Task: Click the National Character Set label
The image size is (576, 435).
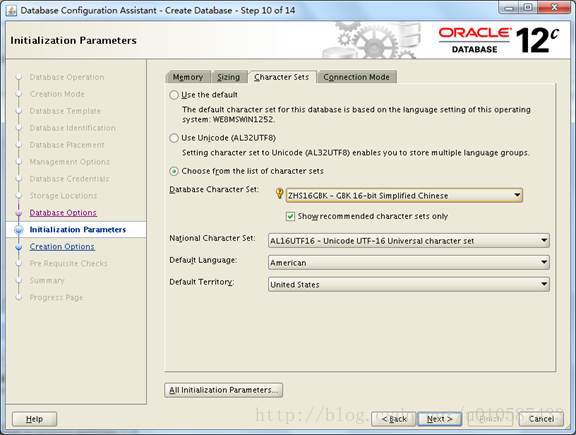Action: click(212, 238)
